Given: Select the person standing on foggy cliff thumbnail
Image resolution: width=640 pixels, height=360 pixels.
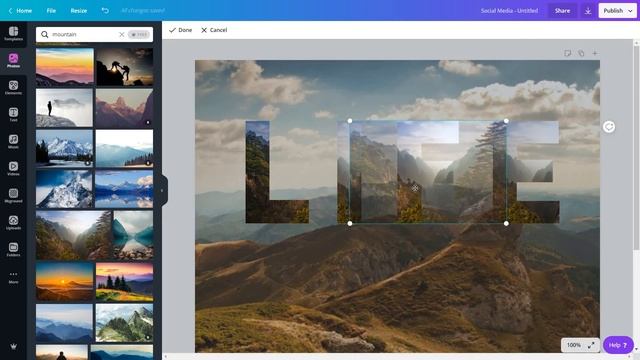Looking at the screenshot, I should point(64,108).
